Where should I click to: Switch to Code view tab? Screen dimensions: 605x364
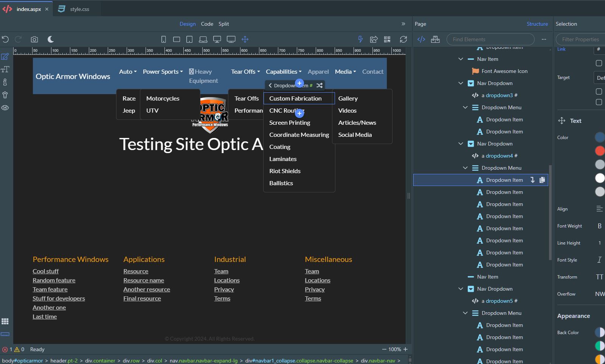point(207,24)
